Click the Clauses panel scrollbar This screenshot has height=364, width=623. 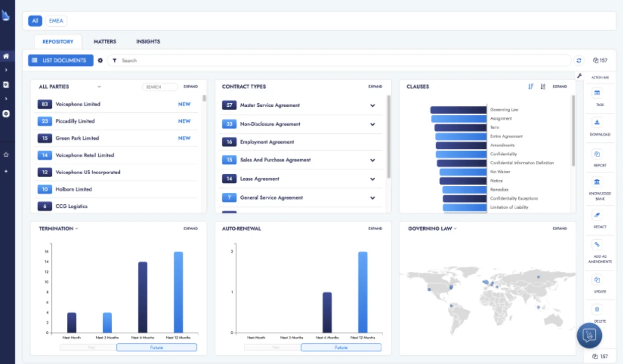[x=573, y=131]
